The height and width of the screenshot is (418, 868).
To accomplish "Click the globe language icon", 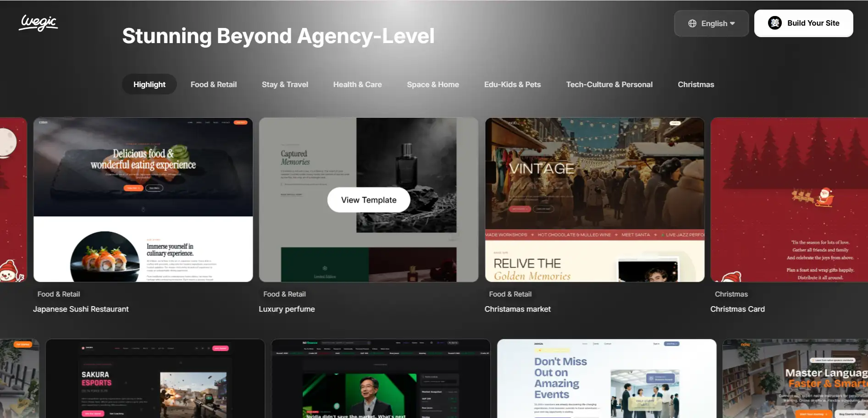I will [x=692, y=23].
